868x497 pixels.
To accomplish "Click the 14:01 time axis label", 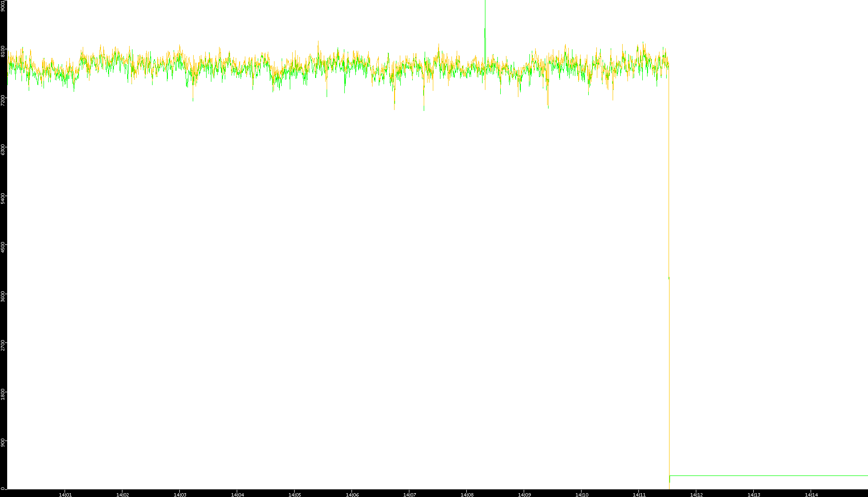I will coord(65,495).
